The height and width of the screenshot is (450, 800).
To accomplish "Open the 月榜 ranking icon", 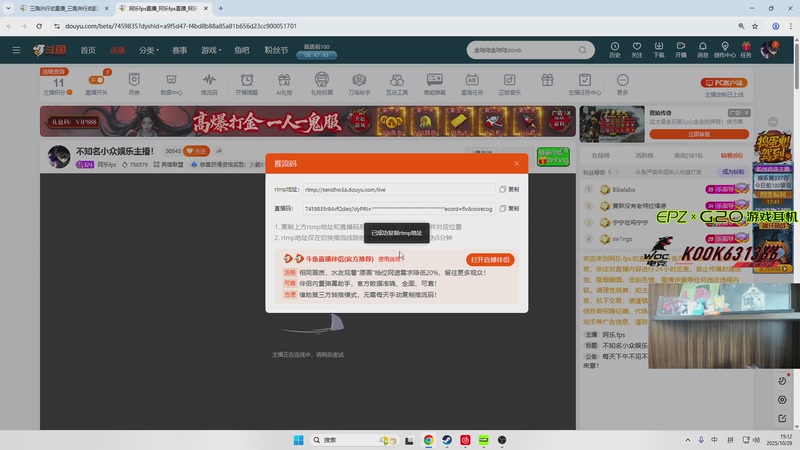I will pos(134,84).
